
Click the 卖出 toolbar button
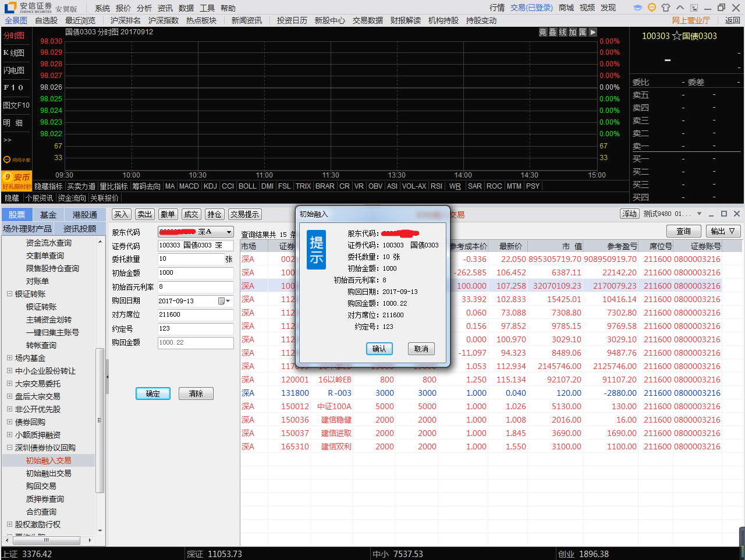pyautogui.click(x=144, y=214)
